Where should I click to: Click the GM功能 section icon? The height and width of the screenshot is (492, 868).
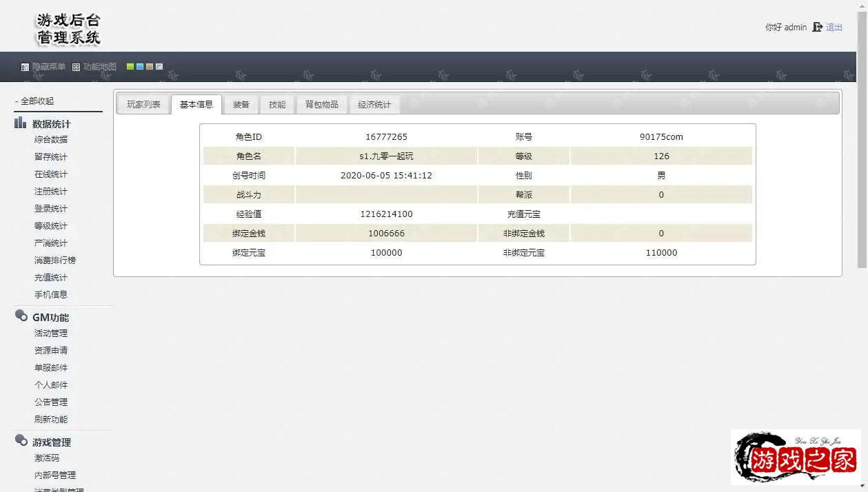(x=21, y=316)
